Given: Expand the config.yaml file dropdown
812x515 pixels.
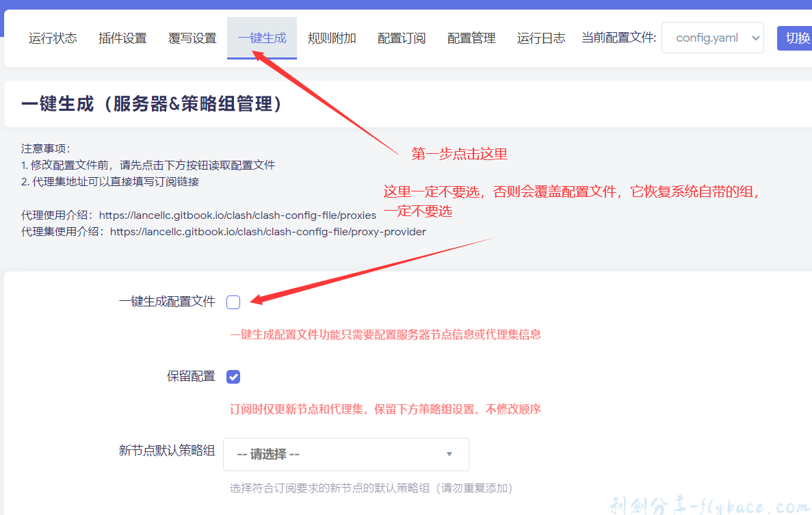Looking at the screenshot, I should [x=712, y=38].
